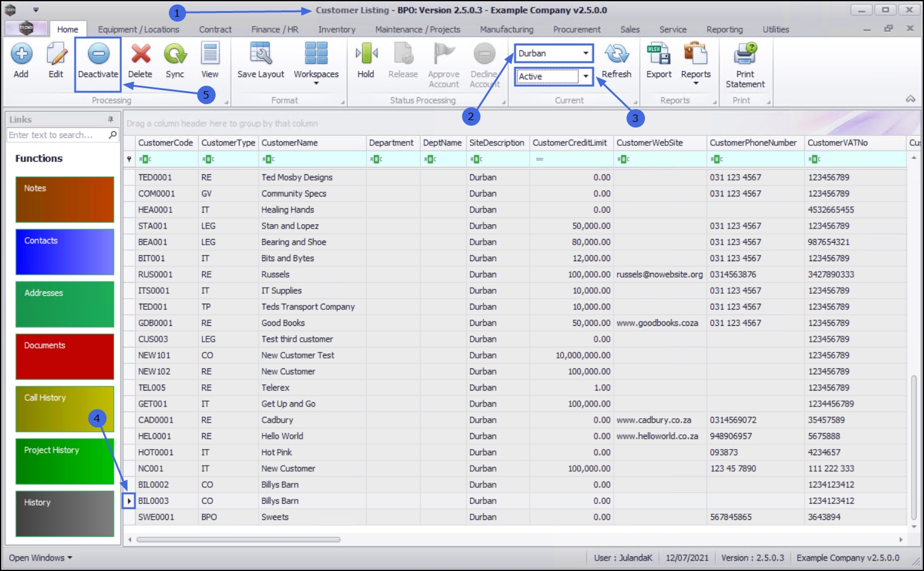Click the vertical scrollbar of the grid
This screenshot has height=571, width=924.
pyautogui.click(x=914, y=447)
